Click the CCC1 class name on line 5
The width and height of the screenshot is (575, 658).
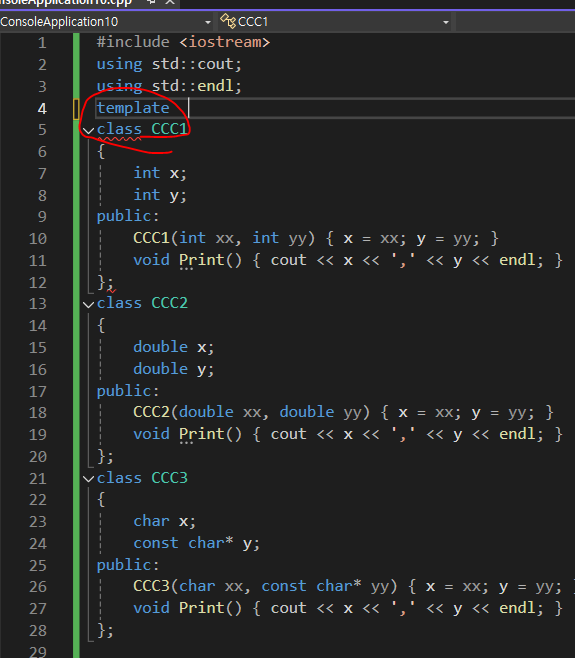pos(169,129)
